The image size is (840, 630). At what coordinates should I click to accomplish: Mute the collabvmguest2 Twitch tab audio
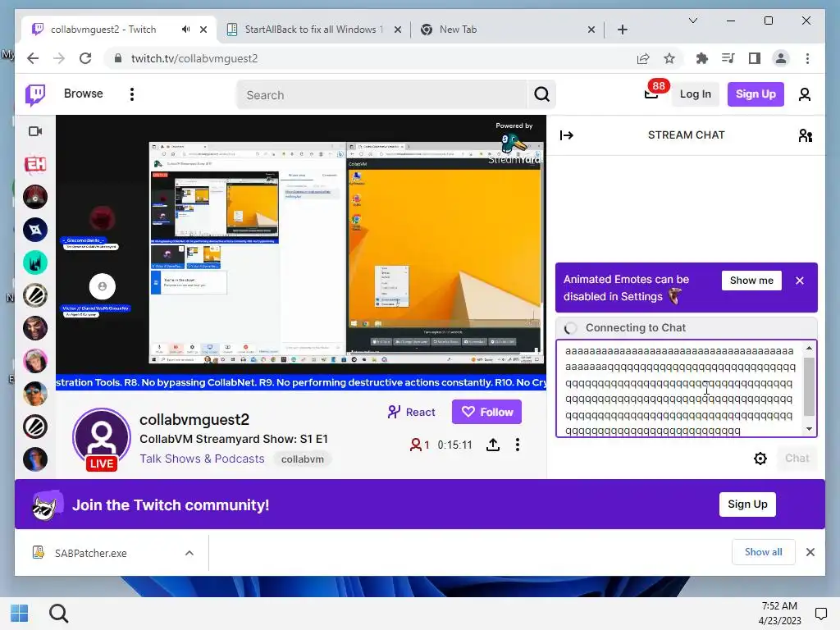(x=185, y=30)
